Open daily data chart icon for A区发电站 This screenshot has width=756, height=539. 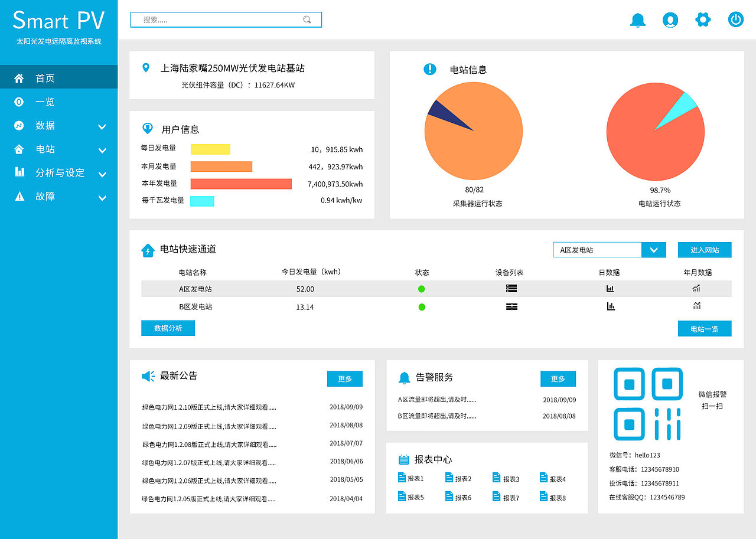click(x=610, y=289)
